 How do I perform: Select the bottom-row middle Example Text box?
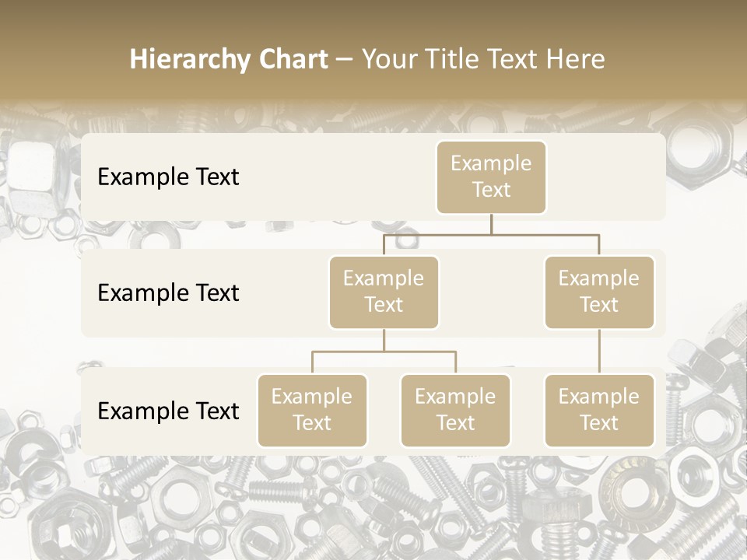455,410
